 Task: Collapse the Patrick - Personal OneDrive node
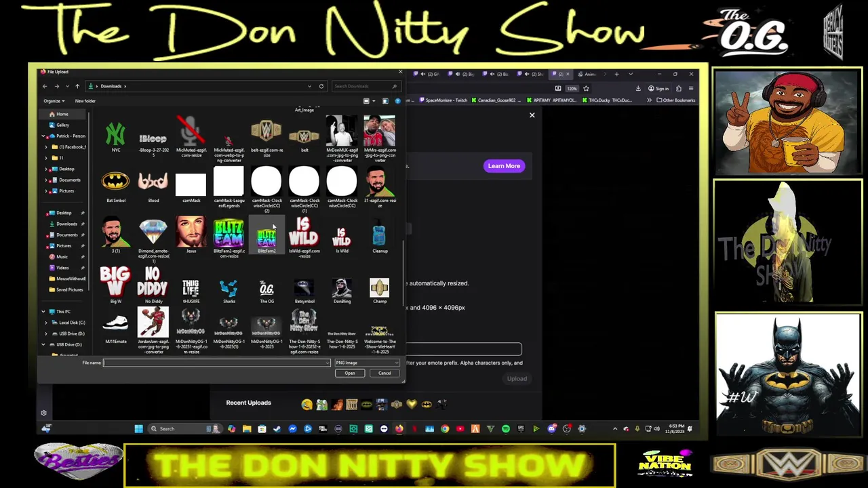click(x=43, y=136)
